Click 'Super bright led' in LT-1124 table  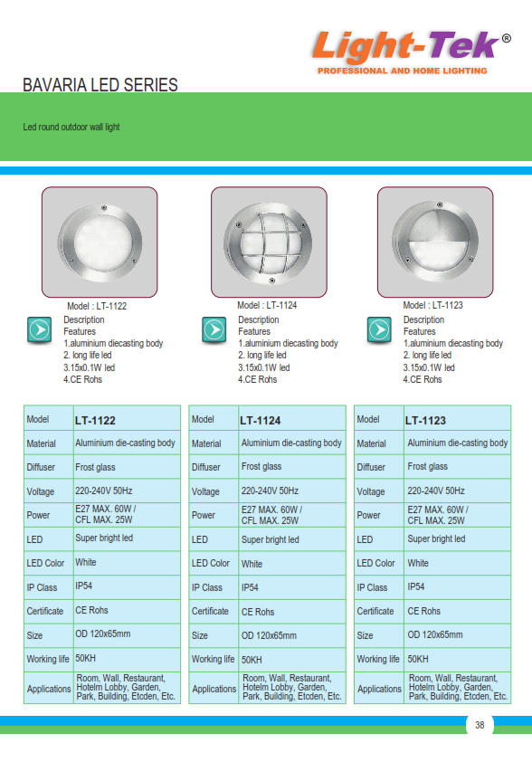tap(271, 540)
